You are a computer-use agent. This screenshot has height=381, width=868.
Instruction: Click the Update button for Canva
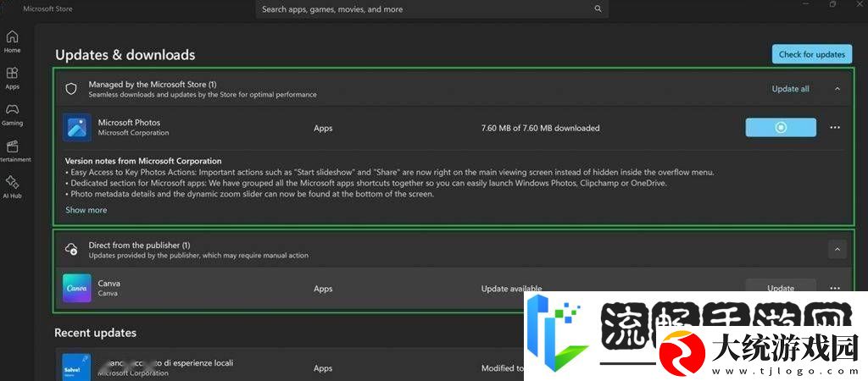tap(781, 287)
